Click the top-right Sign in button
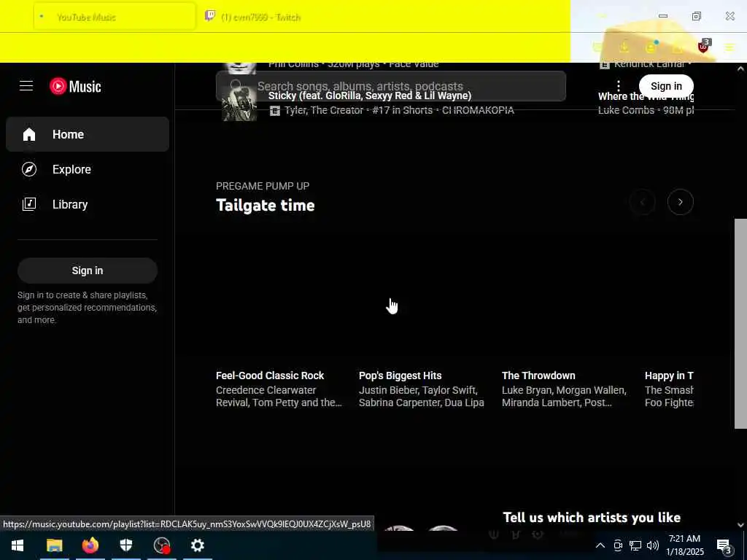This screenshot has height=560, width=747. 666,86
